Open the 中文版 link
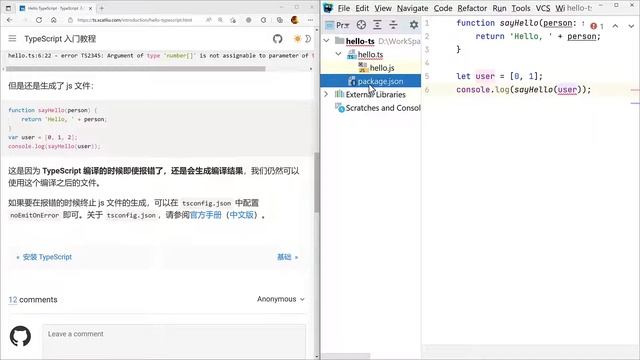Image resolution: width=640 pixels, height=360 pixels. 242,215
